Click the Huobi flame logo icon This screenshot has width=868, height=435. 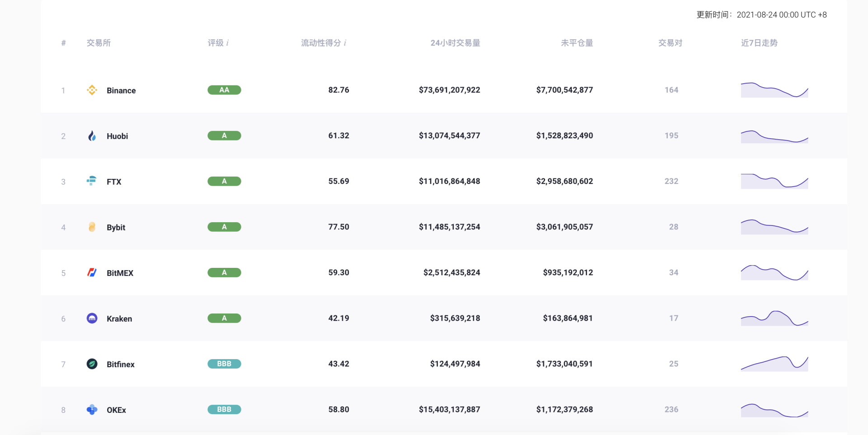click(92, 136)
